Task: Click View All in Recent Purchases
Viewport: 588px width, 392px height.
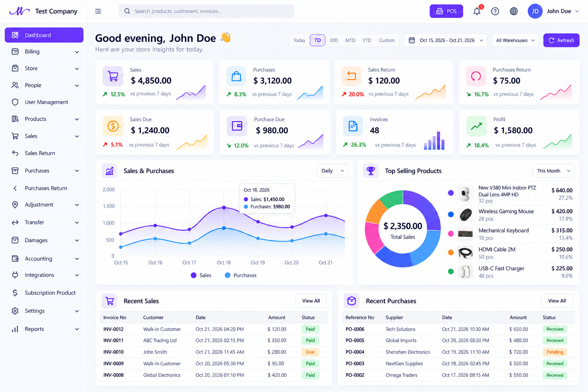Action: [x=557, y=301]
